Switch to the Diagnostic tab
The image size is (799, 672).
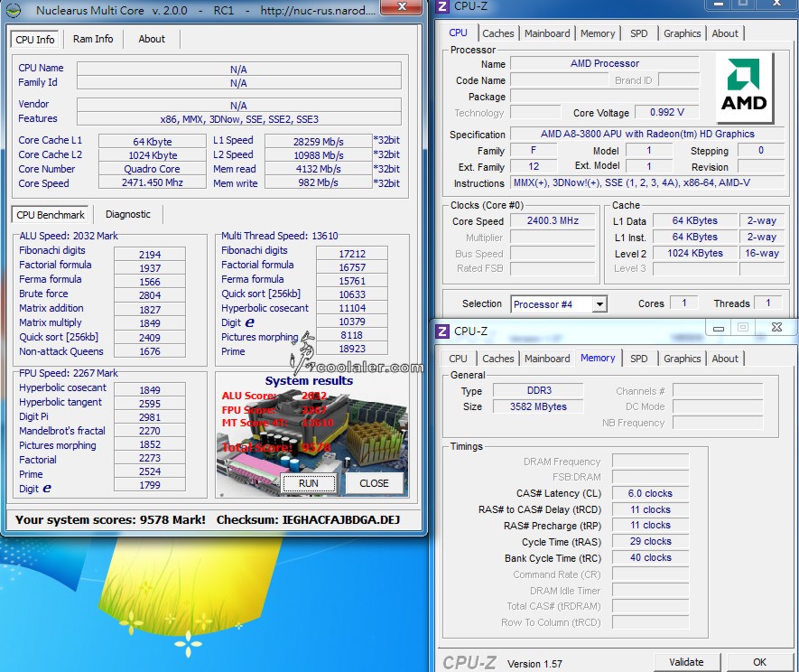tap(128, 214)
